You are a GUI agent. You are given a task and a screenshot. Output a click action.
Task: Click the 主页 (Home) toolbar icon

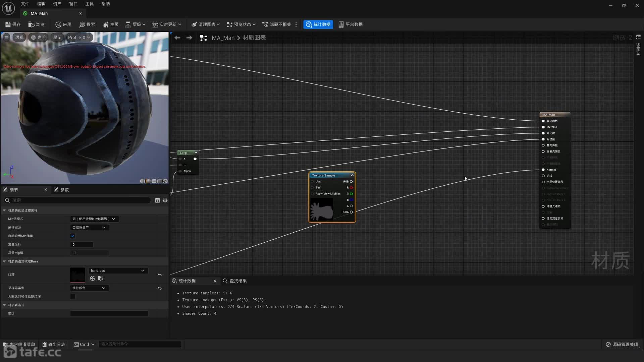click(106, 24)
